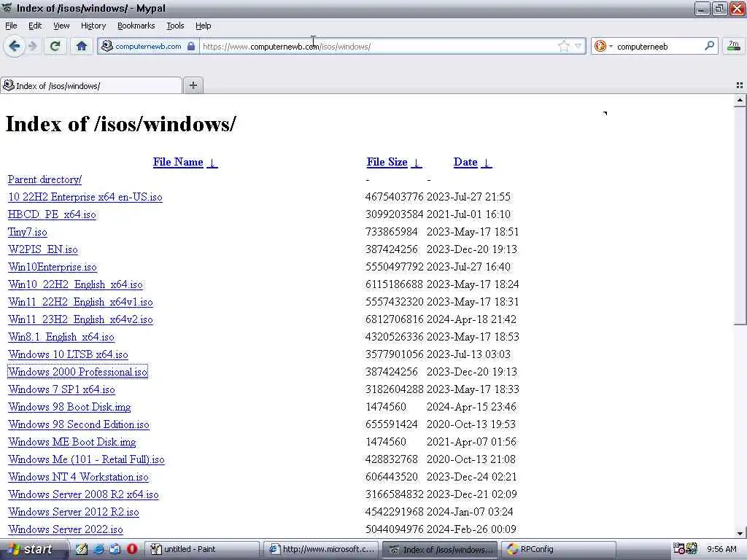747x560 pixels.
Task: Open Windows 98 Boot Disk.img link
Action: tap(69, 407)
